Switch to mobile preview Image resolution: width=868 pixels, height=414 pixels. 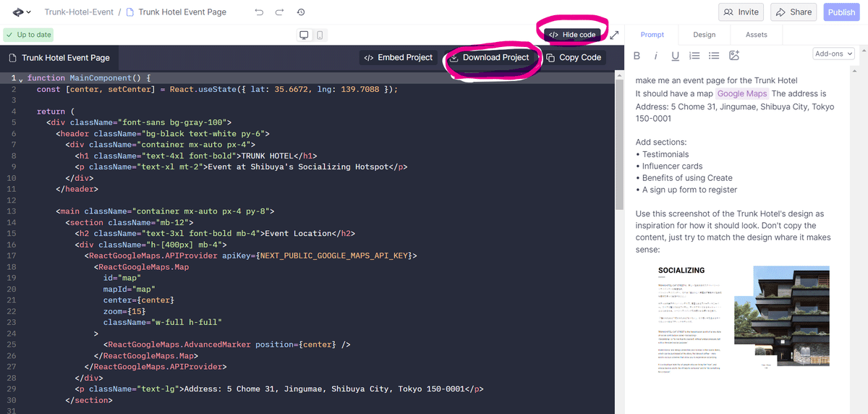click(x=320, y=35)
